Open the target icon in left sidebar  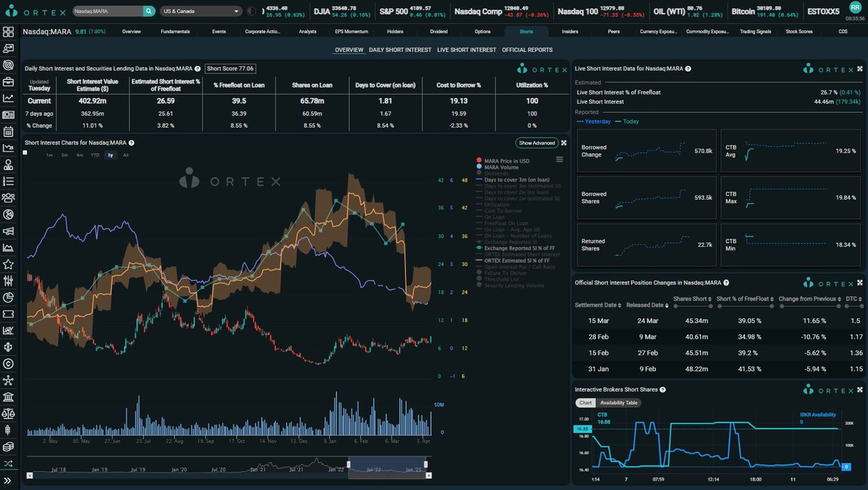point(9,65)
